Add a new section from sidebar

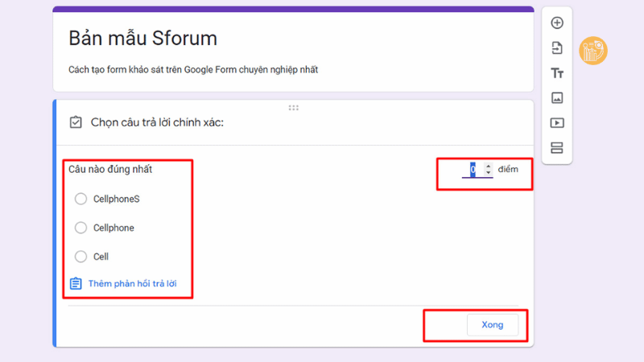(557, 148)
